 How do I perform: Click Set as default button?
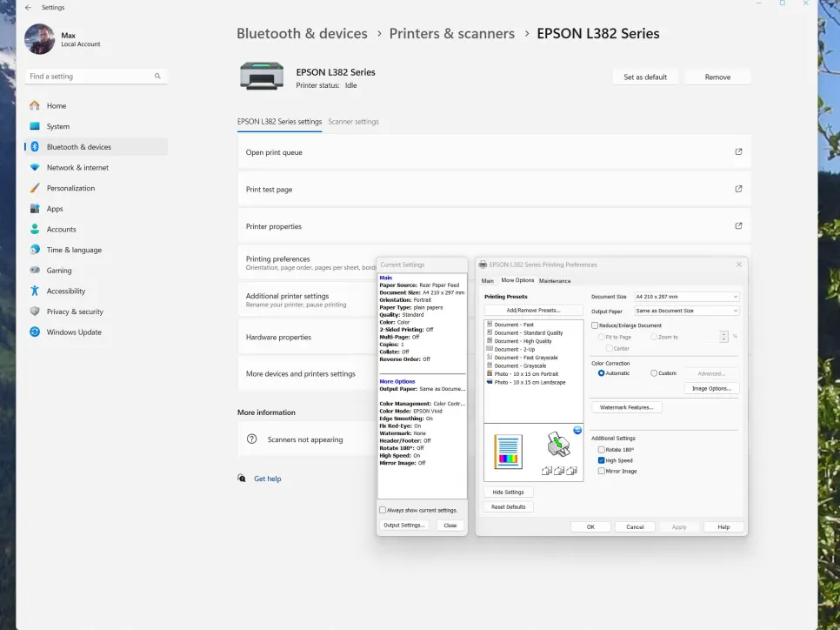(645, 77)
